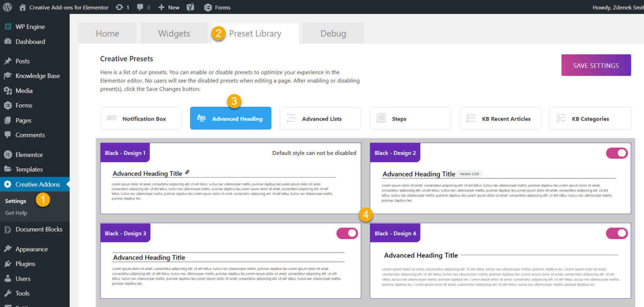This screenshot has width=644, height=307.
Task: Disable the Black - Design 2 preset toggle
Action: [617, 153]
